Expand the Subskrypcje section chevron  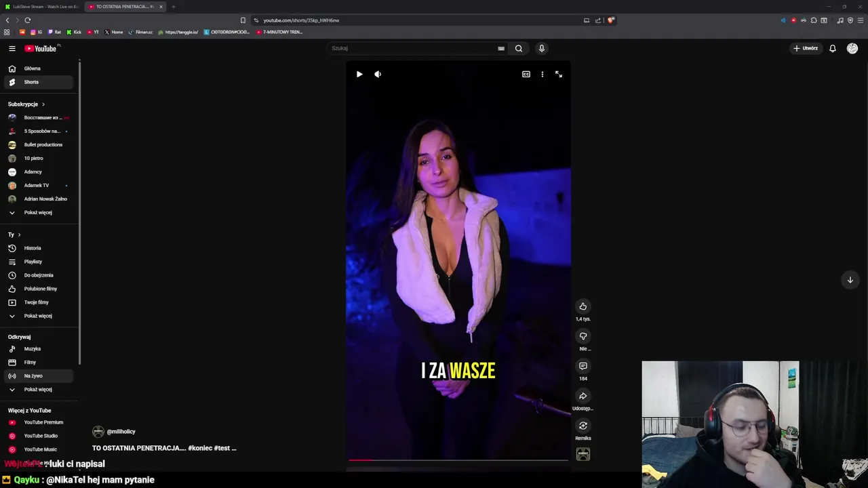pos(43,104)
